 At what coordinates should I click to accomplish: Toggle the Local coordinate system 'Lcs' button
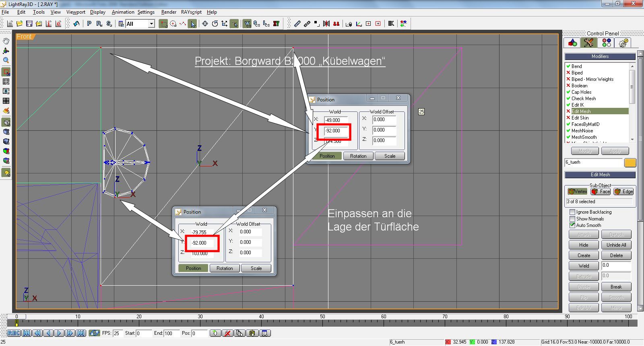(266, 24)
